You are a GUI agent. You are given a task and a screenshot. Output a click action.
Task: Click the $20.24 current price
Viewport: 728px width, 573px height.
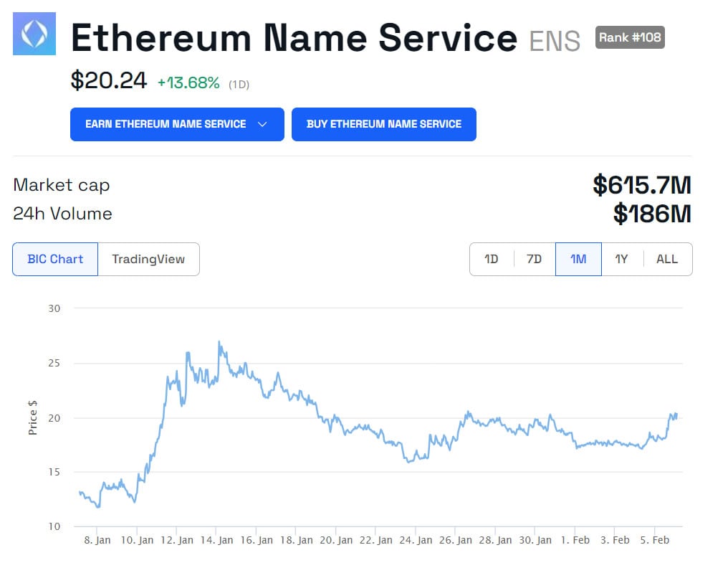point(109,81)
